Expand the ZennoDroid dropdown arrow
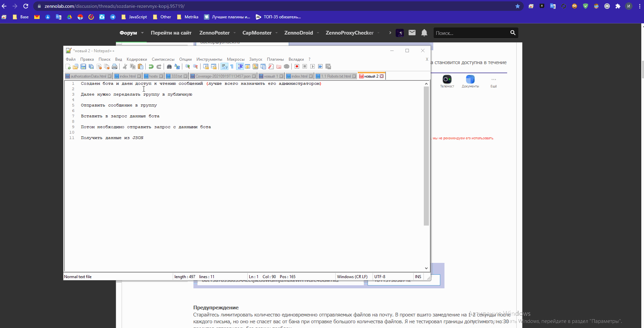644x328 pixels. 318,33
